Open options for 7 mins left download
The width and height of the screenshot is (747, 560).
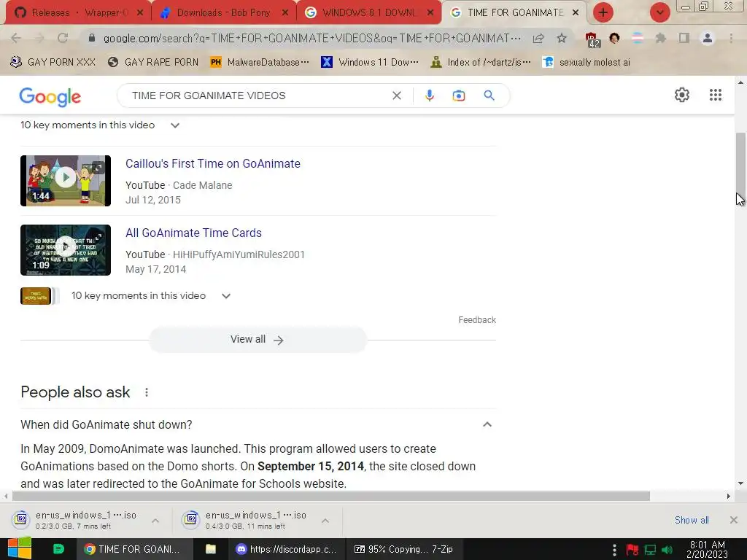pos(155,521)
